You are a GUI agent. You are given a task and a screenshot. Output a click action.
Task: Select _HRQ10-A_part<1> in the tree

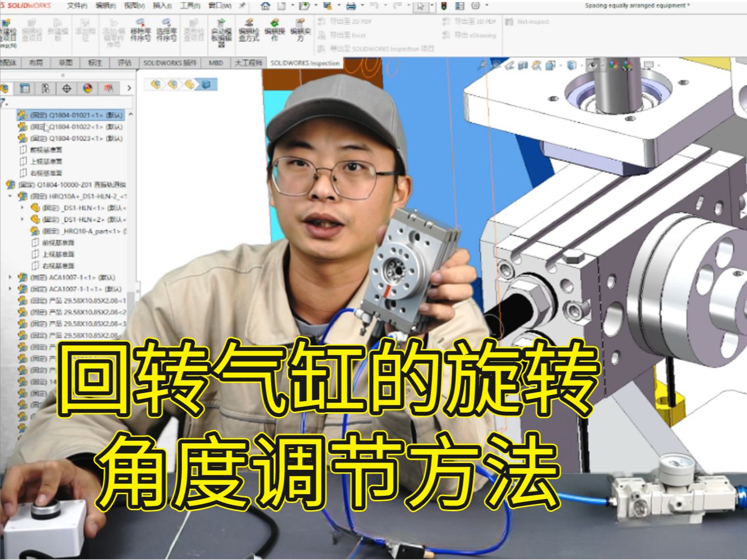pos(79,231)
